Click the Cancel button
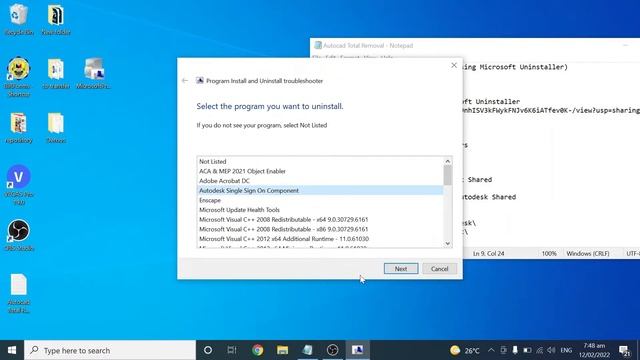 [x=439, y=269]
